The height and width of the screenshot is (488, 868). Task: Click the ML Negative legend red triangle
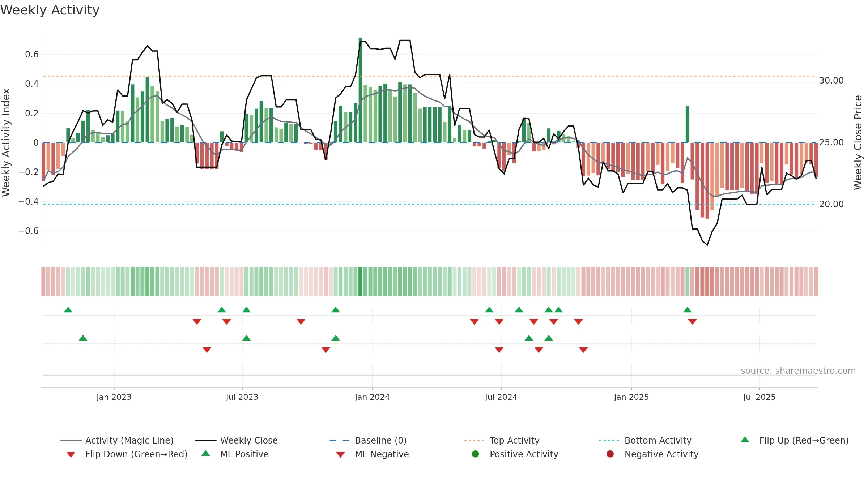340,455
